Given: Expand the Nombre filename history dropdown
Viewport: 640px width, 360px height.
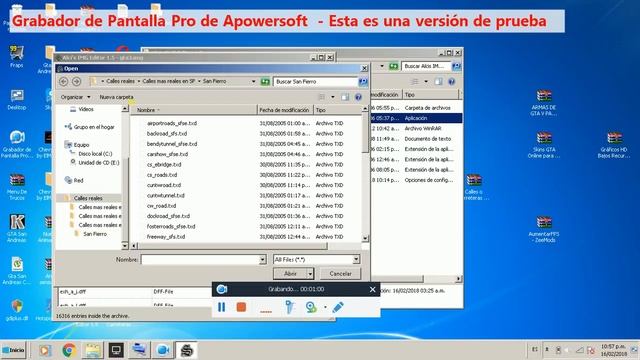Looking at the screenshot, I should click(262, 260).
